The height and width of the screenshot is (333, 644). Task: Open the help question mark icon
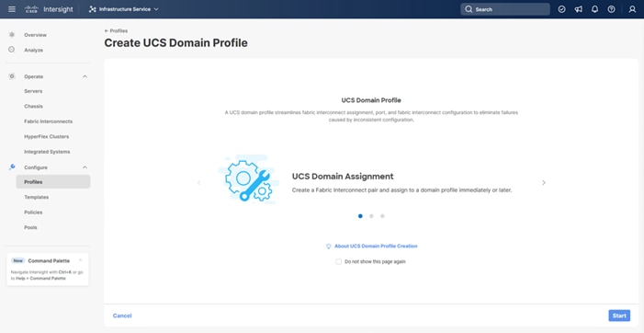tap(611, 9)
